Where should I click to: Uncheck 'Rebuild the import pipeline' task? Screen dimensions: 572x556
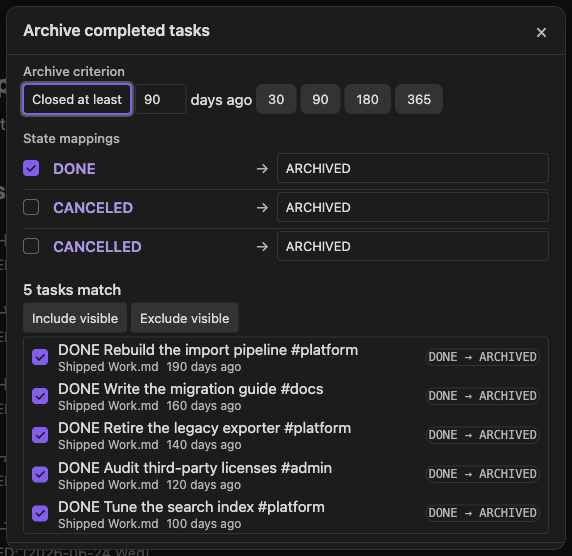click(x=40, y=357)
